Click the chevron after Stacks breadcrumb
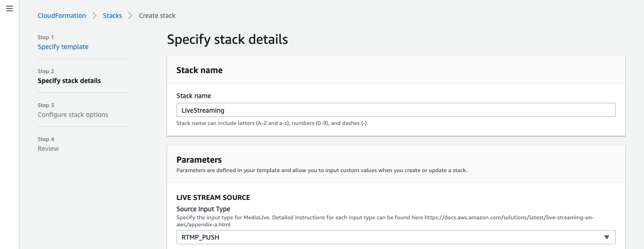This screenshot has height=249, width=644. [130, 16]
